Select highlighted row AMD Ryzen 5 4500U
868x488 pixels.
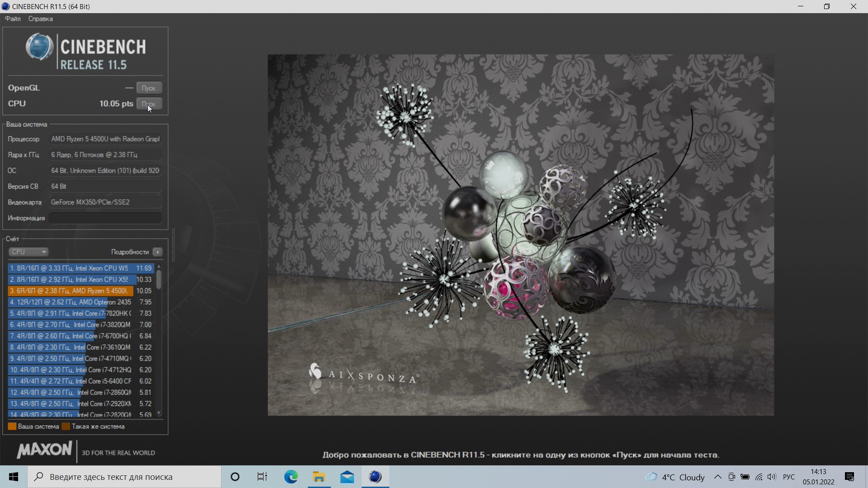(x=81, y=291)
